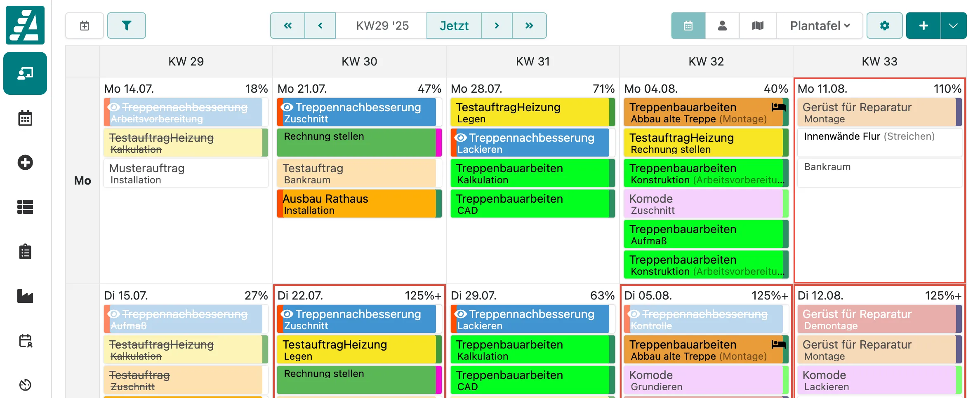The image size is (980, 398).
Task: Open the calendar icon in left sidebar
Action: pos(25,118)
